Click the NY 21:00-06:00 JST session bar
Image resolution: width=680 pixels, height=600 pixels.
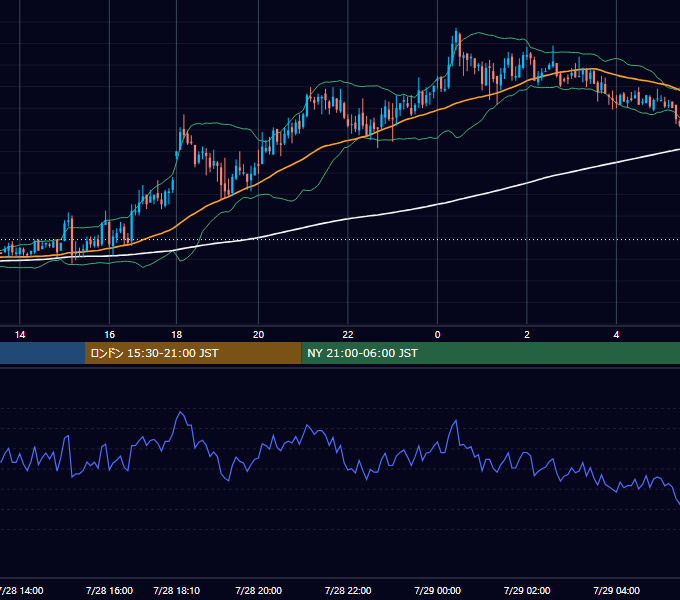point(490,353)
